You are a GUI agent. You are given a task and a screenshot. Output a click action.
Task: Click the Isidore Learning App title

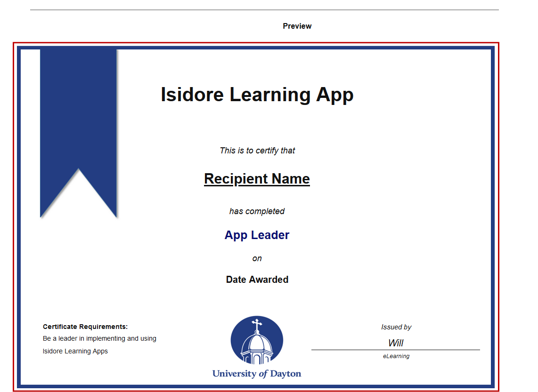pyautogui.click(x=257, y=95)
